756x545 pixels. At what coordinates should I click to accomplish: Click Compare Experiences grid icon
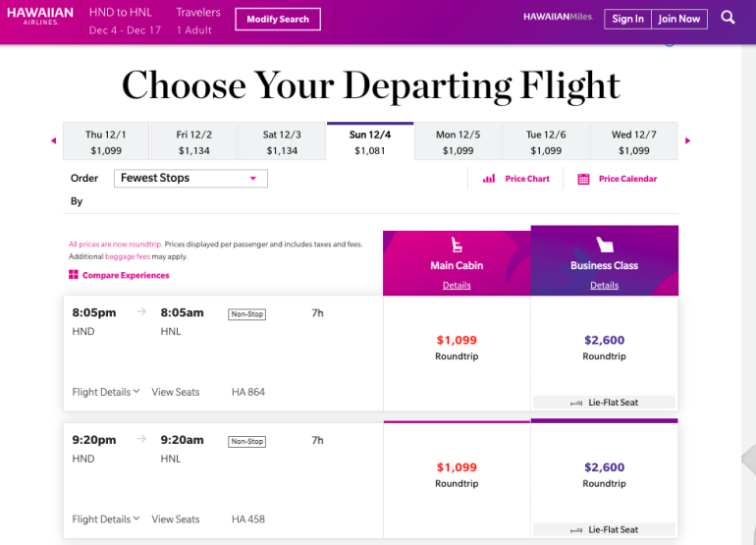coord(74,275)
